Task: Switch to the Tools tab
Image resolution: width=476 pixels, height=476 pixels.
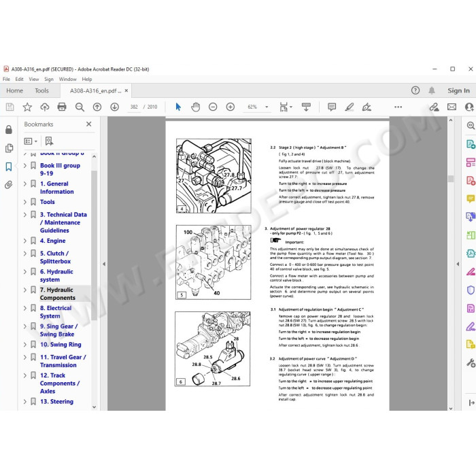Action: point(41,90)
